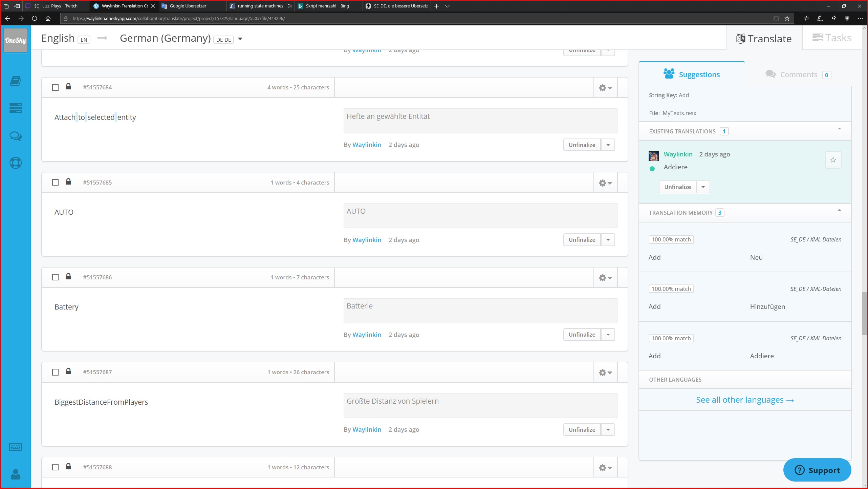Click the Hefte an gewählte Entität field

click(480, 121)
